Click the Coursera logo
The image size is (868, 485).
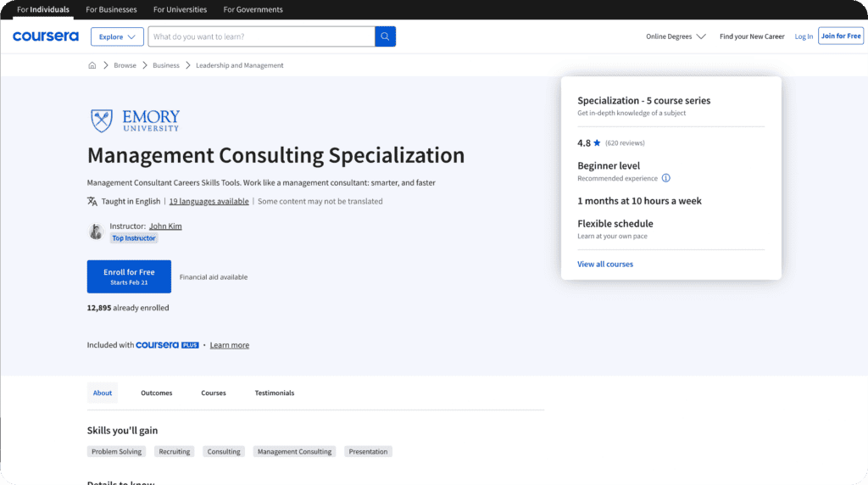tap(46, 36)
